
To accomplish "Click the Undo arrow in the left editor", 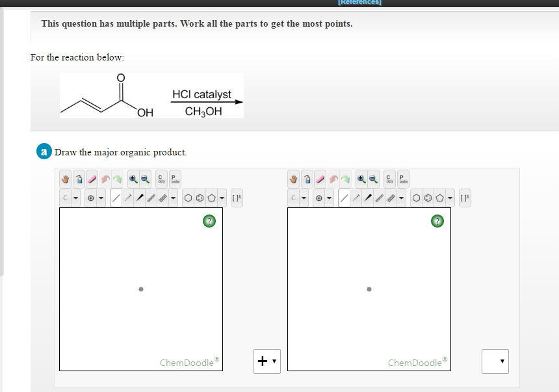I will click(105, 179).
